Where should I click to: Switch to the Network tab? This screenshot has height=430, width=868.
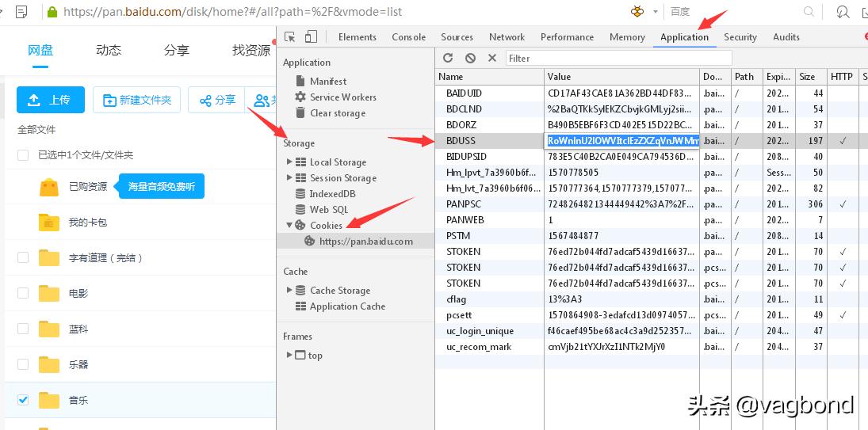click(507, 37)
